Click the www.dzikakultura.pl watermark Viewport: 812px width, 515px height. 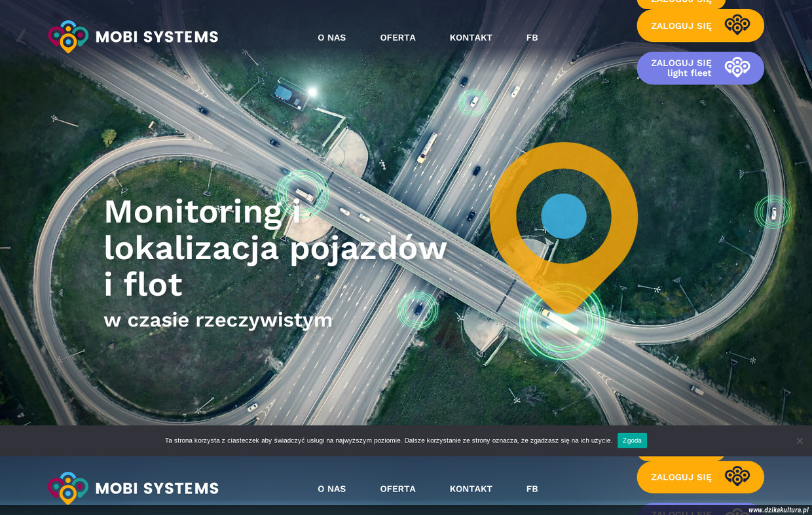778,510
